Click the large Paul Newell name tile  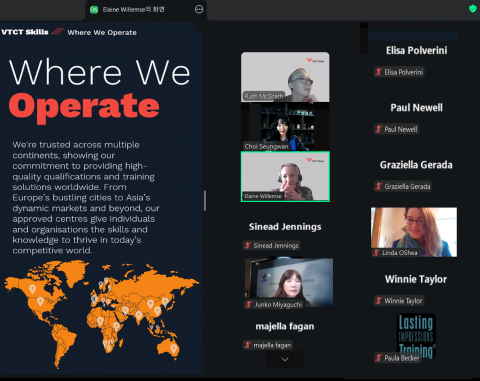tap(416, 108)
